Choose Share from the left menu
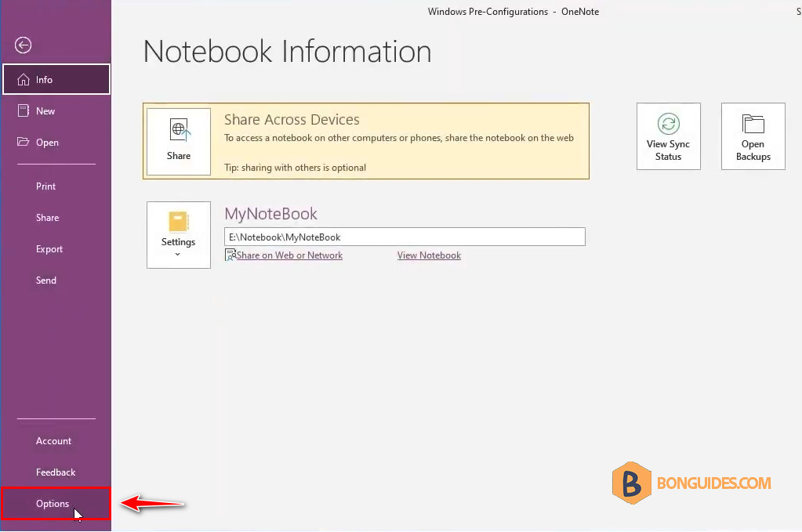Screen dimensions: 802x532 56,218
